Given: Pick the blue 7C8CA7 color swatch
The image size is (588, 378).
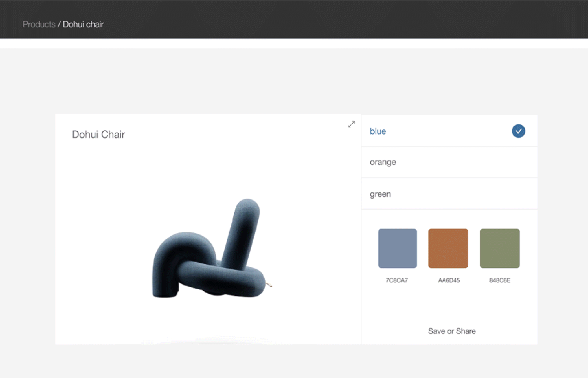Looking at the screenshot, I should 397,249.
